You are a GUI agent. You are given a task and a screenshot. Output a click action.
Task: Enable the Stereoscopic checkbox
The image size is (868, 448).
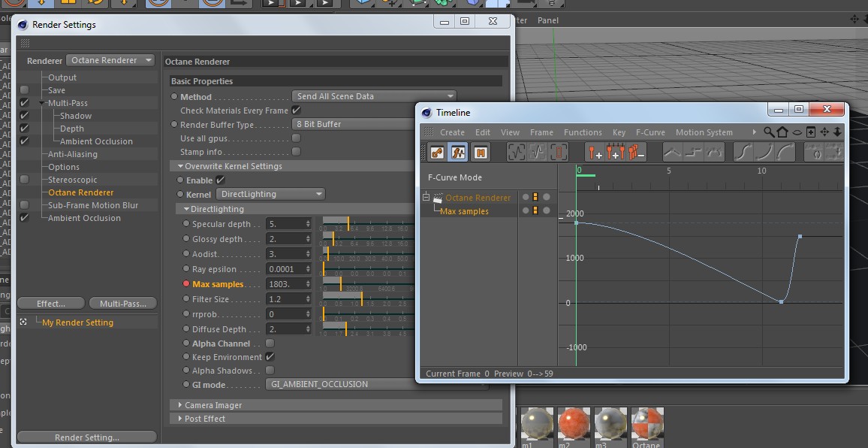pyautogui.click(x=24, y=179)
